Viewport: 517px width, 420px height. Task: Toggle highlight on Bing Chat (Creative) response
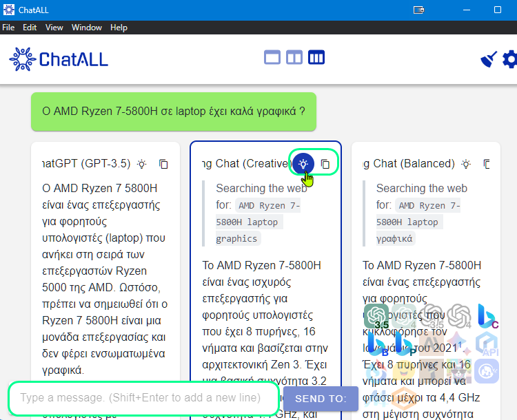tap(303, 164)
